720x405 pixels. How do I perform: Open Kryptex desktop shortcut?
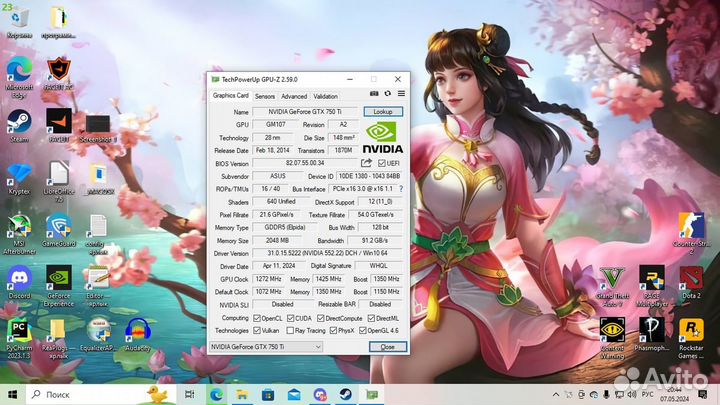[19, 179]
